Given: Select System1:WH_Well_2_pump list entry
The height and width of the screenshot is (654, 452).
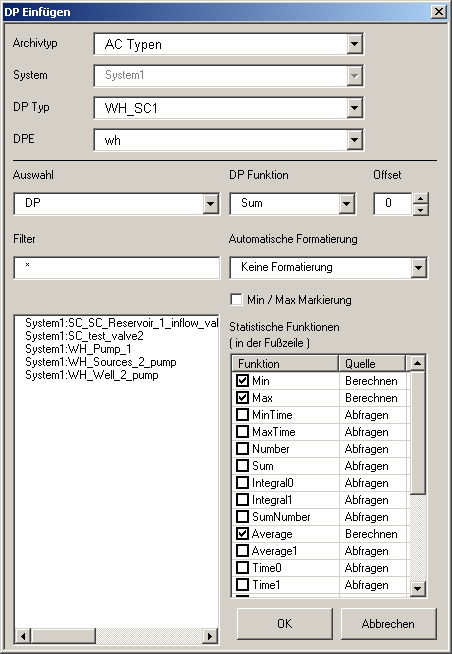Looking at the screenshot, I should coord(92,375).
